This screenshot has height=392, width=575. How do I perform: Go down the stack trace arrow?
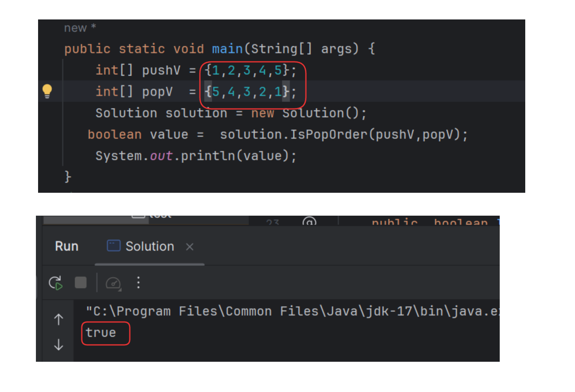coord(58,344)
